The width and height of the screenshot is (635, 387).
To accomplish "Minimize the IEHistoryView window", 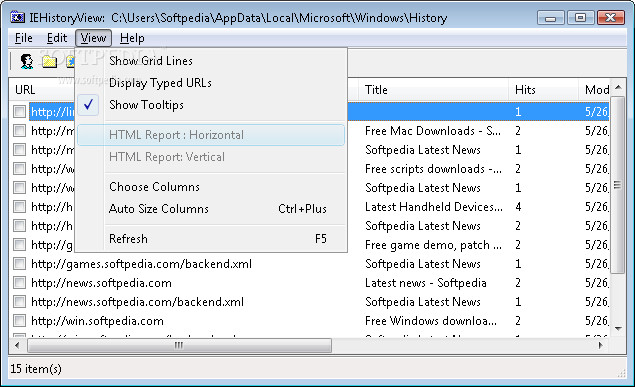I will 550,18.
